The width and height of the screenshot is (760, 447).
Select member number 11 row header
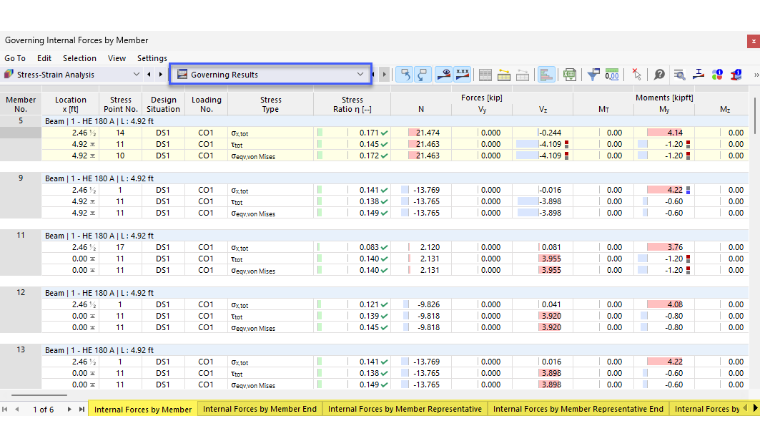click(x=20, y=235)
